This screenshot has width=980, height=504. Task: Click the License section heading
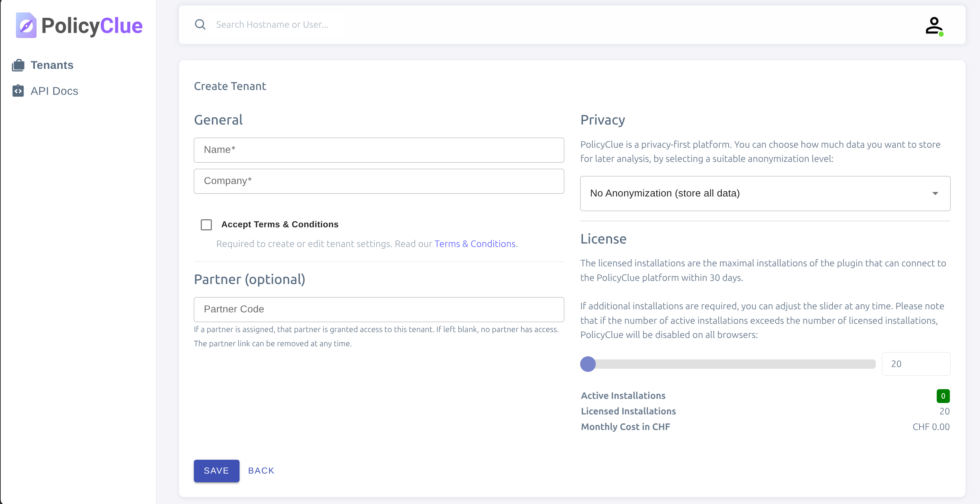point(603,239)
